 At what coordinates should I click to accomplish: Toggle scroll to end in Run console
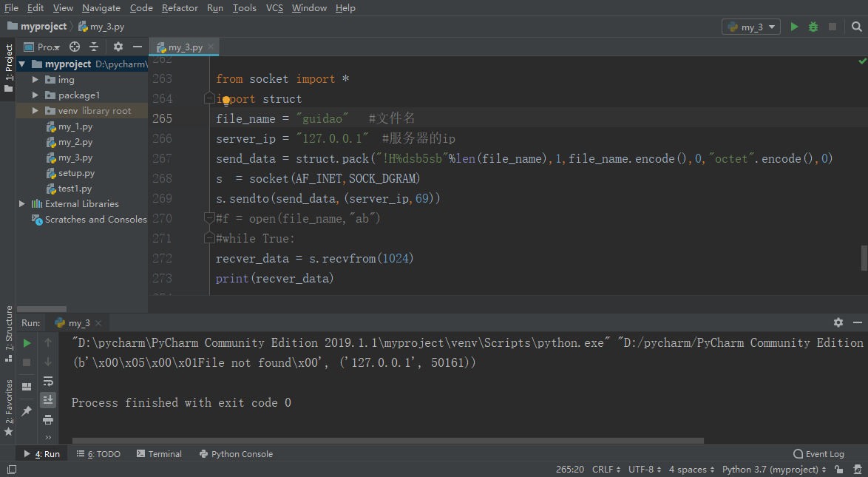[x=48, y=399]
